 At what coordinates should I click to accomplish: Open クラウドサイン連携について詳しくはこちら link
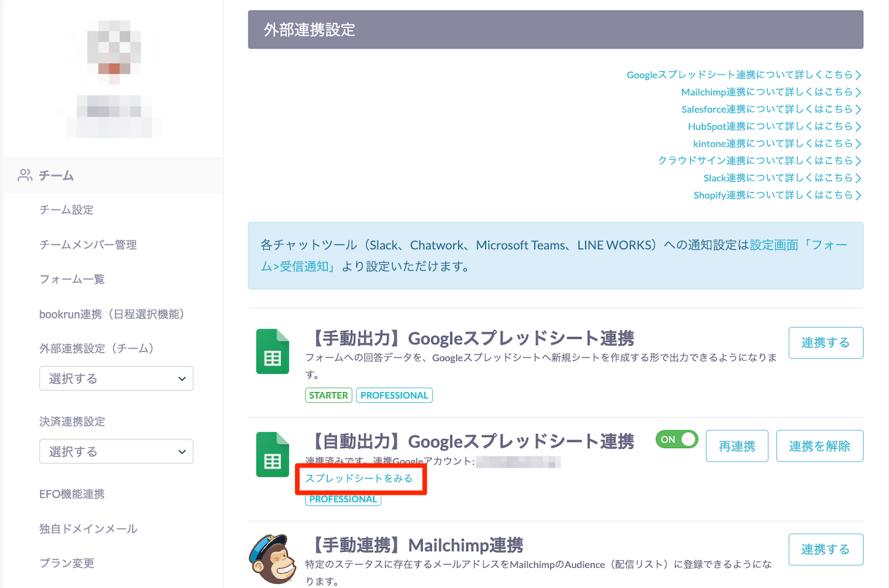(x=760, y=160)
